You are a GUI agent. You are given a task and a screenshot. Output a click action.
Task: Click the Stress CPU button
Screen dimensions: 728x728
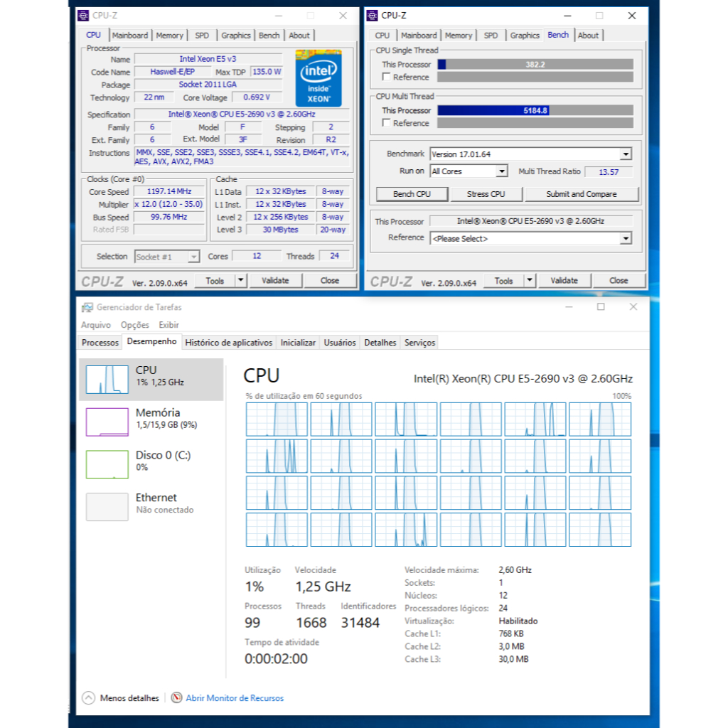(486, 194)
